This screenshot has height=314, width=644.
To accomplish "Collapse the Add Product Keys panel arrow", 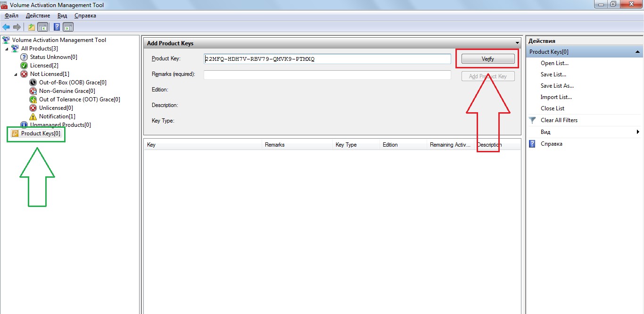I will 517,43.
